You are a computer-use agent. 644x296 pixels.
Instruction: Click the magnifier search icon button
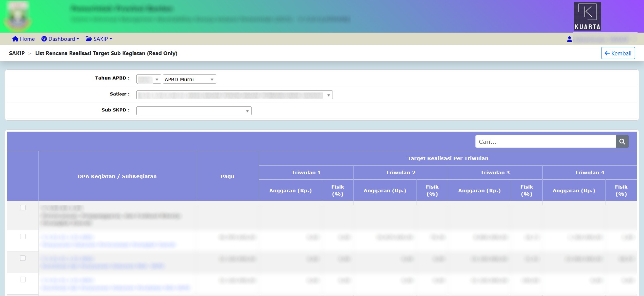[x=622, y=142]
